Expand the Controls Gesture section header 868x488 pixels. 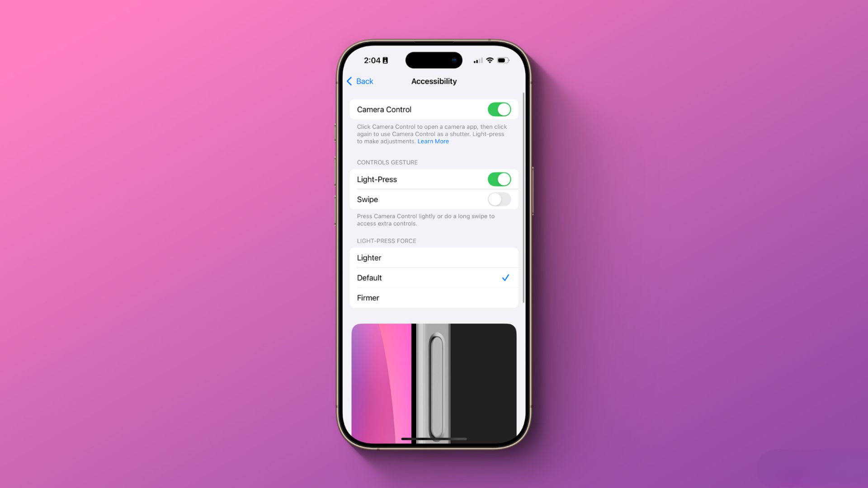(387, 161)
